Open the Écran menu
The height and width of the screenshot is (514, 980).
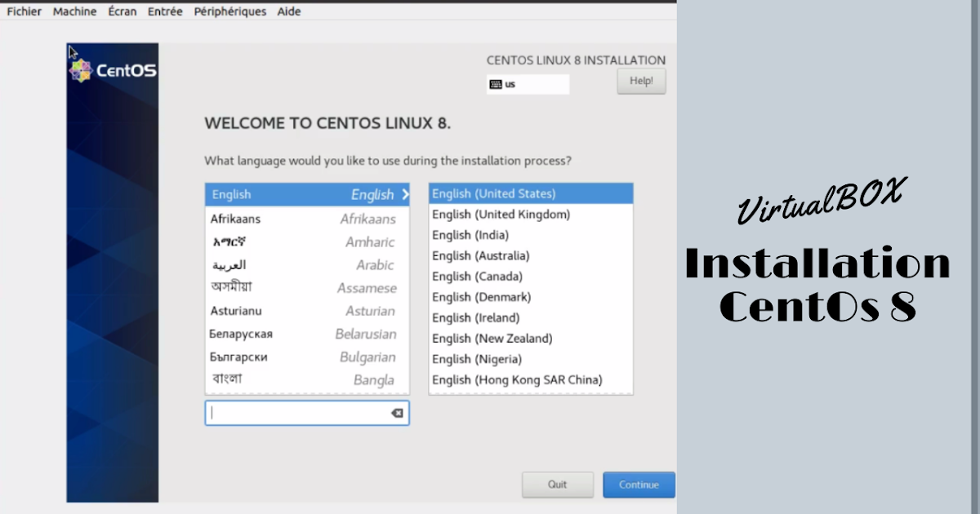point(122,11)
